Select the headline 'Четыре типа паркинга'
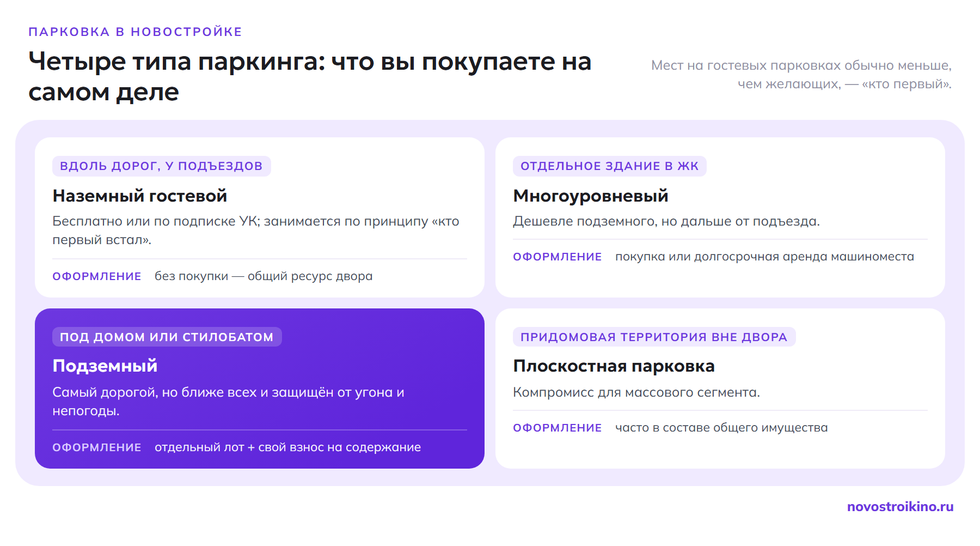The height and width of the screenshot is (546, 980). (310, 76)
